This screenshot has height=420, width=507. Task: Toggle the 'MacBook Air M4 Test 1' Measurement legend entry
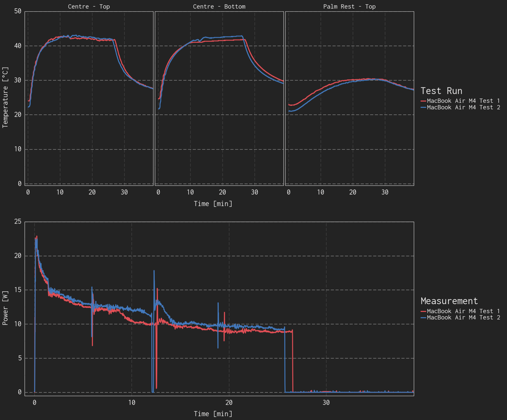click(463, 311)
